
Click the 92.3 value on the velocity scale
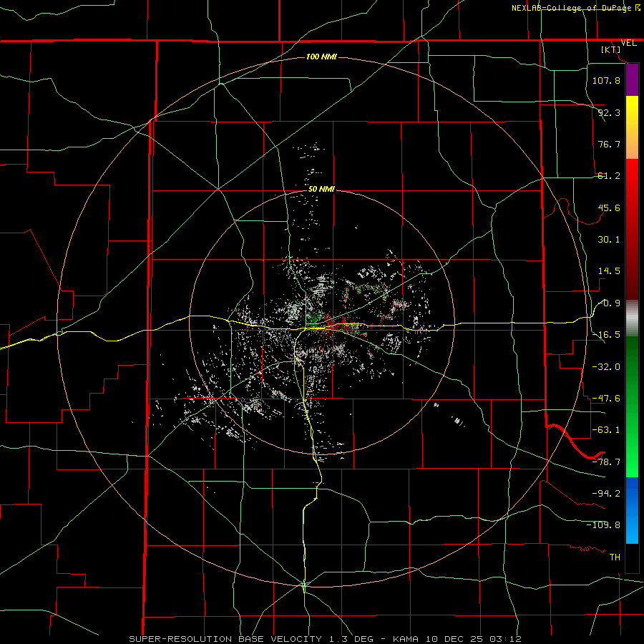click(609, 112)
